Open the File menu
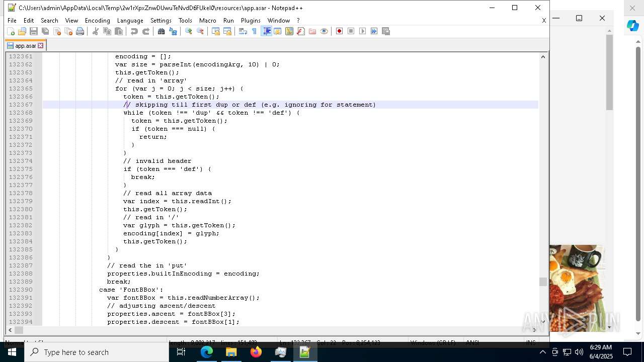644x362 pixels. [12, 21]
